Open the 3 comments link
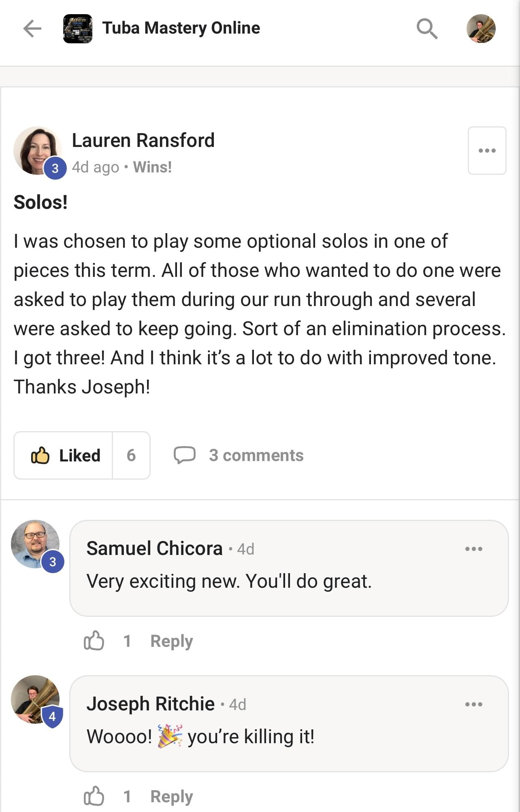520x812 pixels. 256,455
